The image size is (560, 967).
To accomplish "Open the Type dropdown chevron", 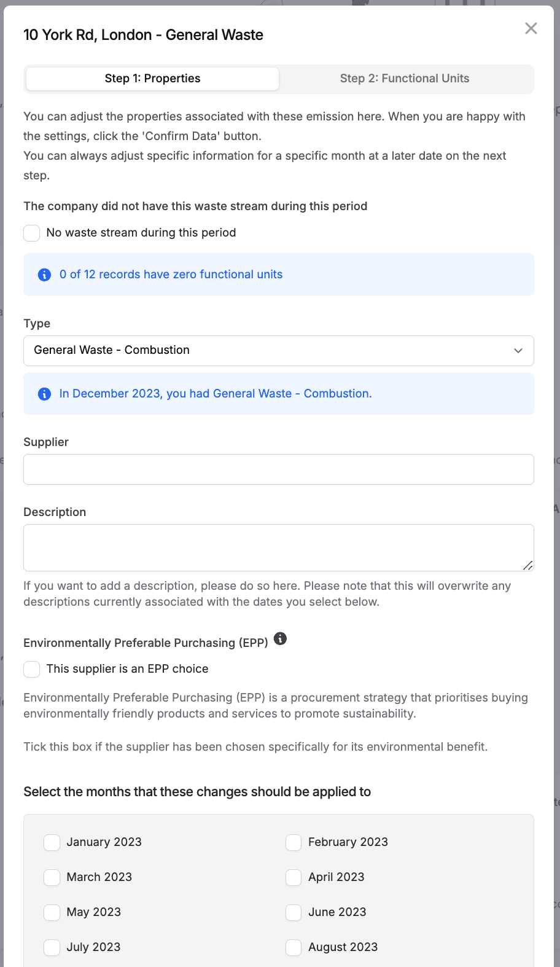I will point(518,351).
